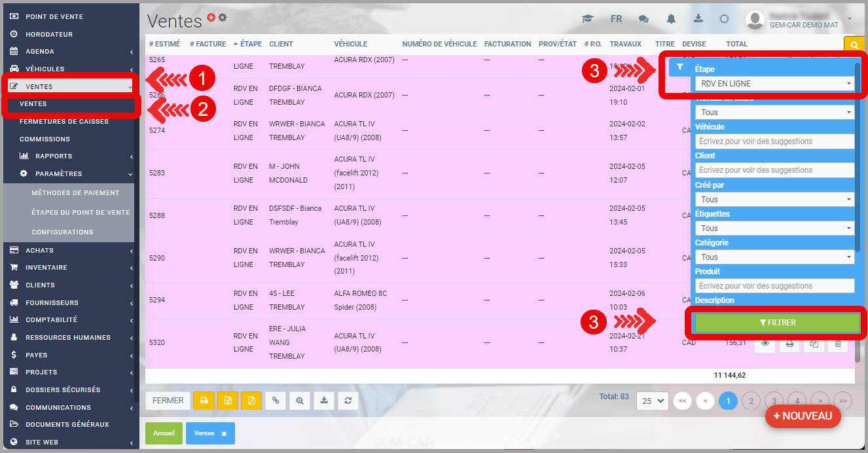Screen dimensions: 868x453
Task: Click the Véhicule filter input field
Action: [774, 141]
